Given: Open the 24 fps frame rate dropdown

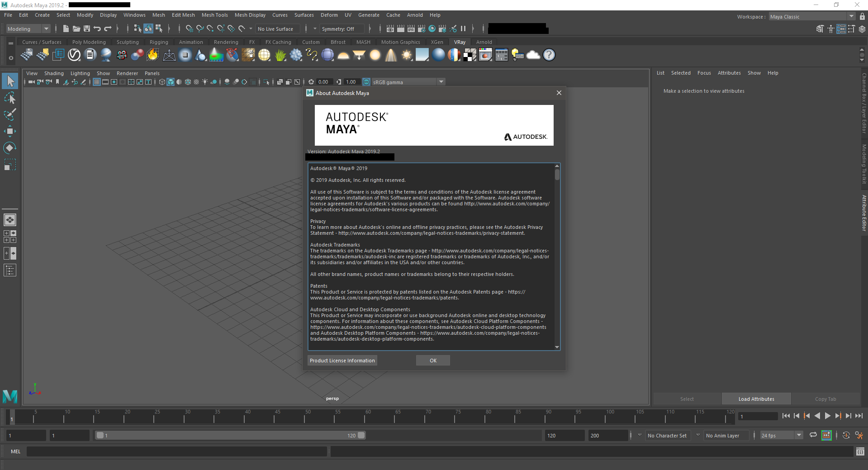Looking at the screenshot, I should click(782, 435).
